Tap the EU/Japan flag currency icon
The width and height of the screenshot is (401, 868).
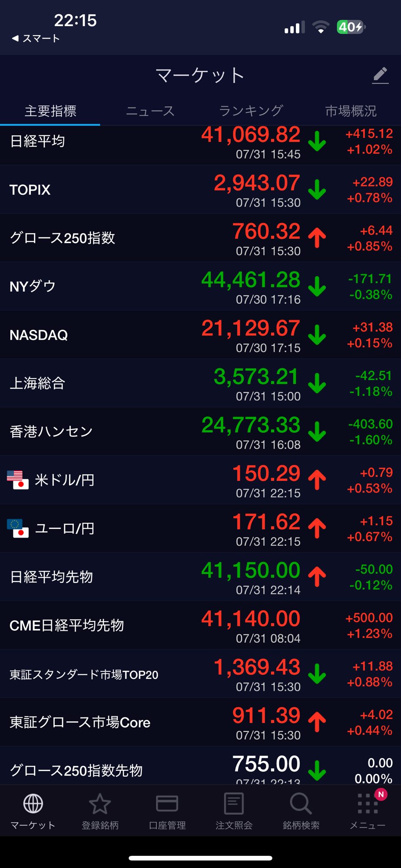tap(18, 528)
